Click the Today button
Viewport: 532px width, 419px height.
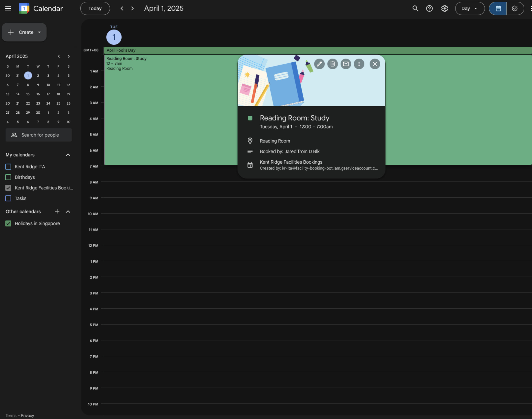95,8
